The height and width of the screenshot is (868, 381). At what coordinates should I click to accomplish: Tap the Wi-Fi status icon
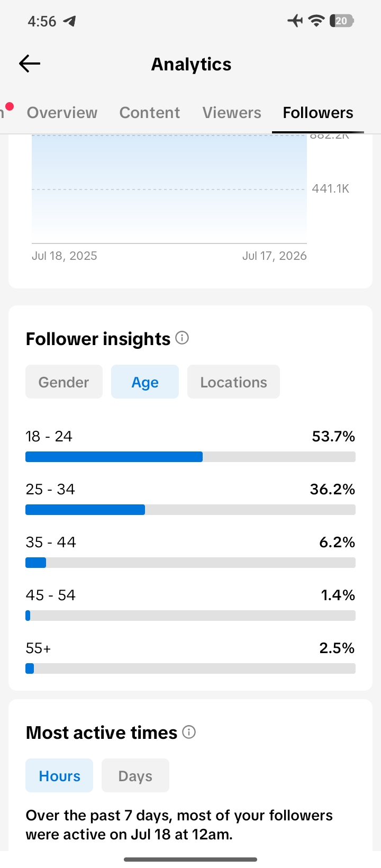(x=316, y=21)
